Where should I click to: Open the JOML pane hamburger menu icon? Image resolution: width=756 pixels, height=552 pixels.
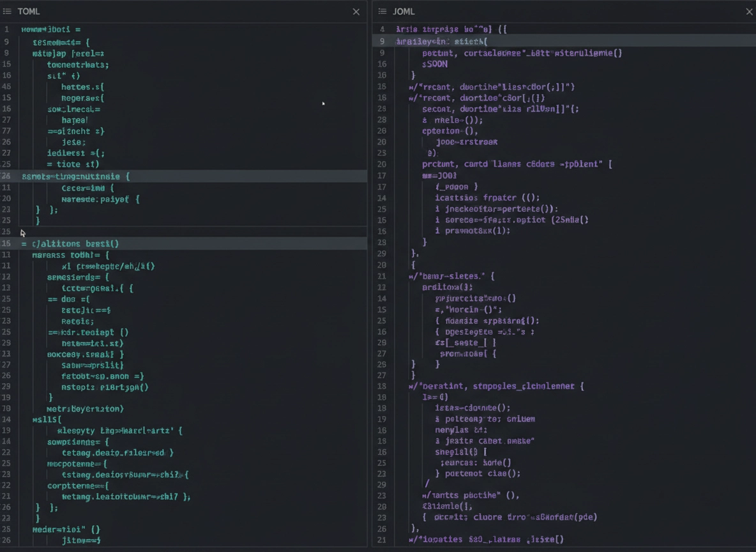click(382, 11)
